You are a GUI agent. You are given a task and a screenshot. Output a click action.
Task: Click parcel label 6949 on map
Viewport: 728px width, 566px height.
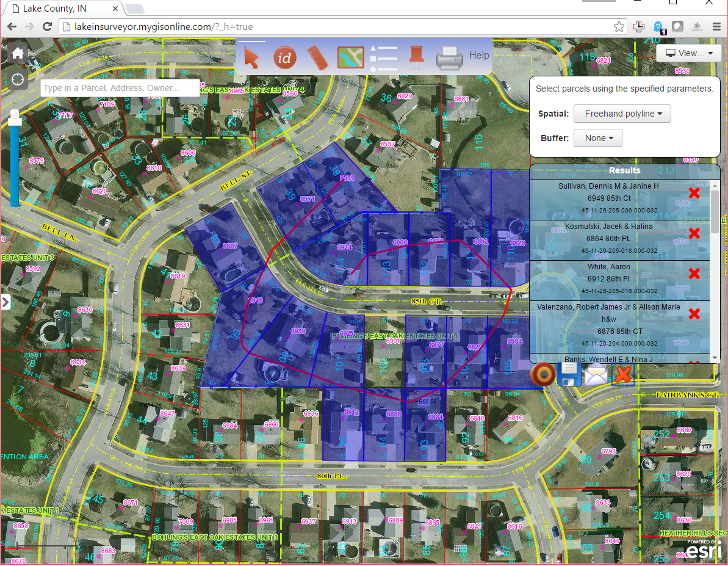tap(255, 300)
